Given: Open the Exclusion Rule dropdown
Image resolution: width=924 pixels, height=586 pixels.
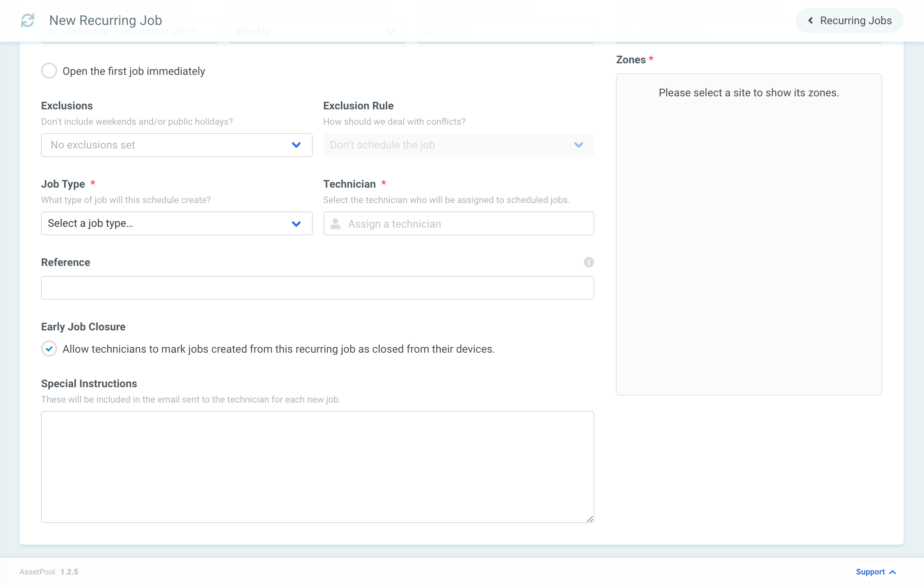Looking at the screenshot, I should coord(459,145).
